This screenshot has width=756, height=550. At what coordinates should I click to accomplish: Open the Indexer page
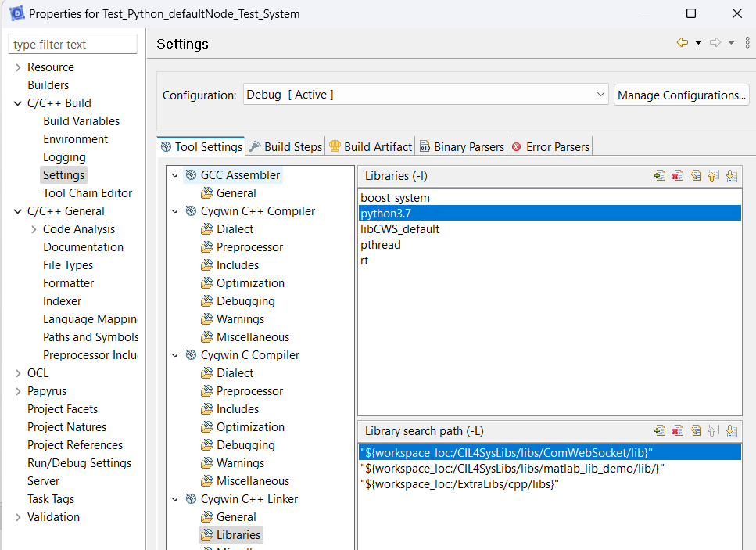(63, 301)
